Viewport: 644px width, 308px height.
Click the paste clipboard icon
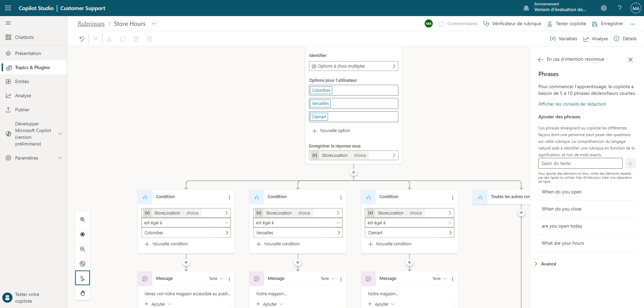[x=136, y=39]
